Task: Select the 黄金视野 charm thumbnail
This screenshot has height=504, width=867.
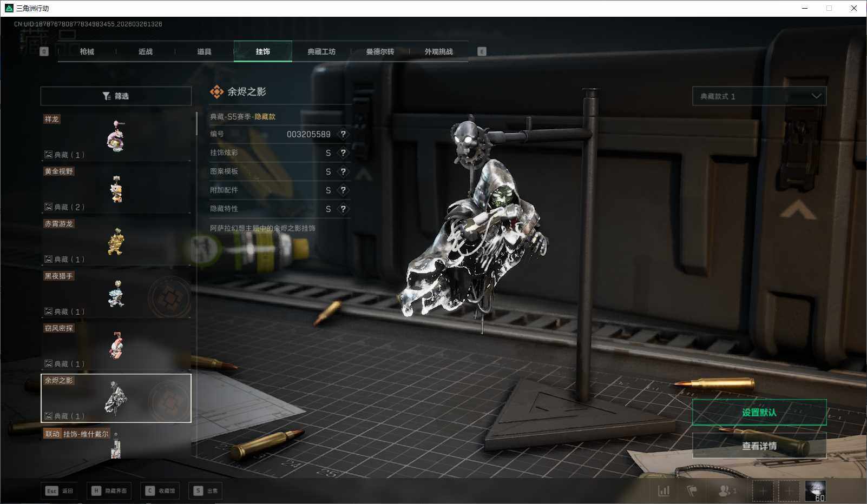Action: coord(116,189)
